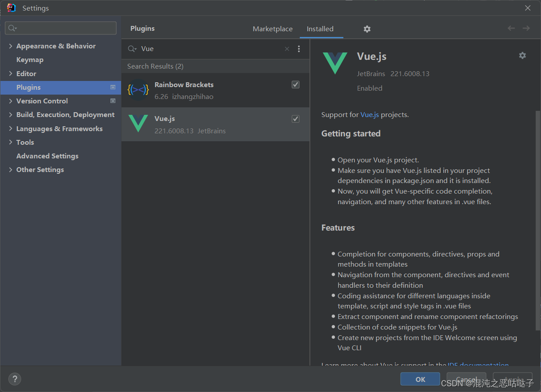The image size is (541, 392).
Task: Disable the Vue.js plugin checkbox
Action: click(x=296, y=119)
